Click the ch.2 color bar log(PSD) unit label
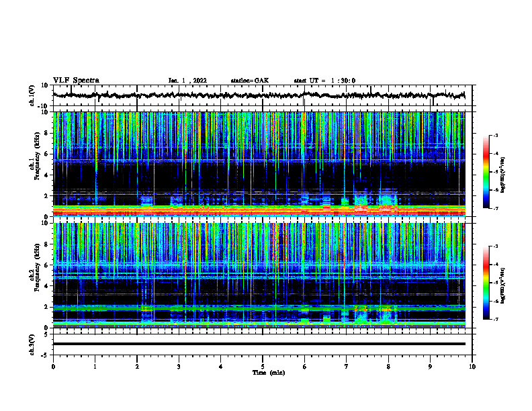 [503, 285]
